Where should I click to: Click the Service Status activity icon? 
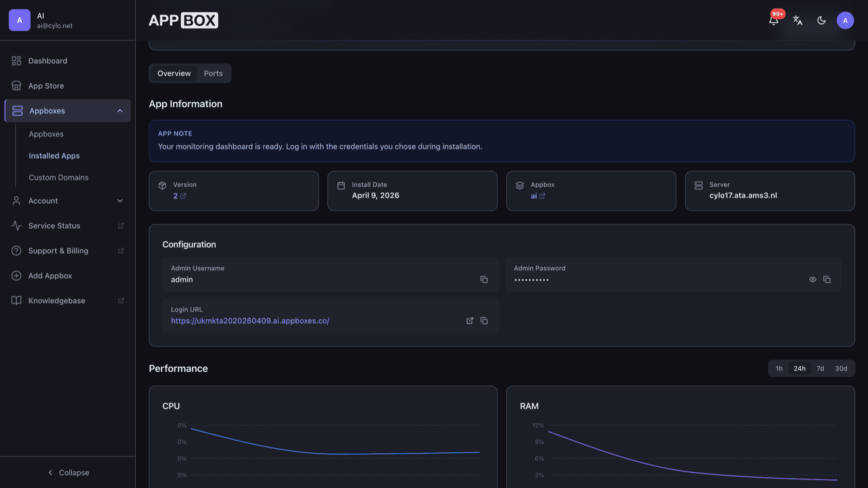click(16, 226)
